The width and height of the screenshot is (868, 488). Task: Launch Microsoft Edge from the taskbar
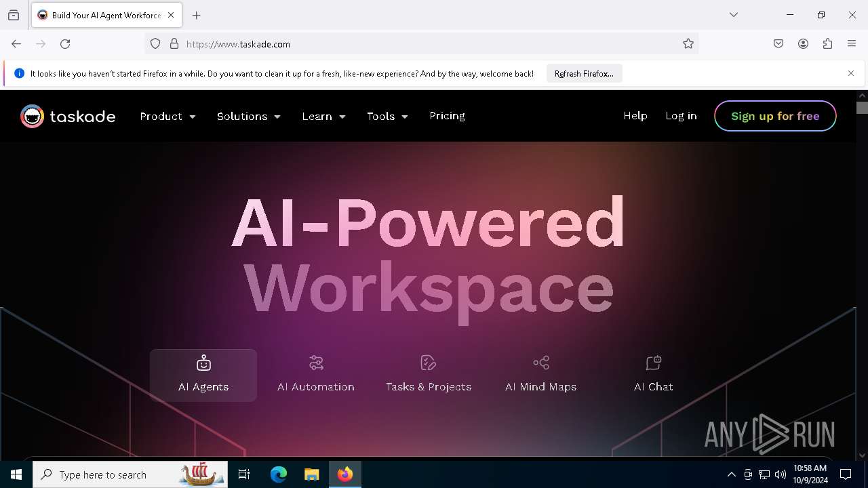point(279,474)
